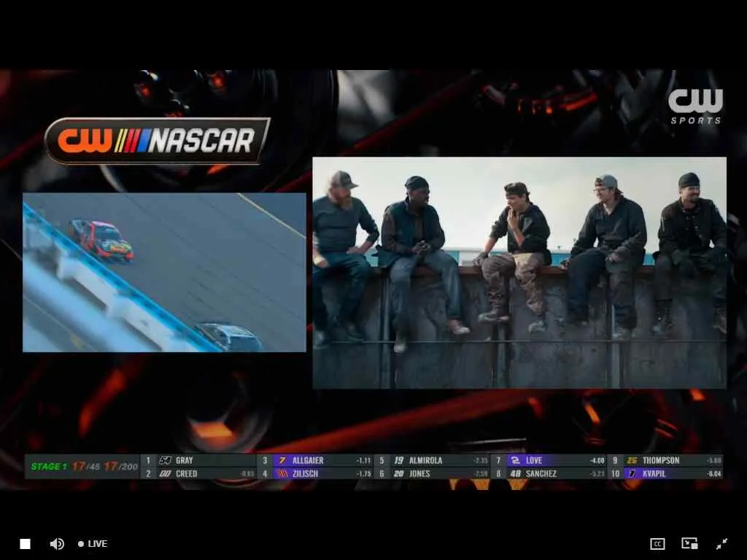Image resolution: width=747 pixels, height=560 pixels.
Task: Exit fullscreen mode
Action: tap(721, 544)
